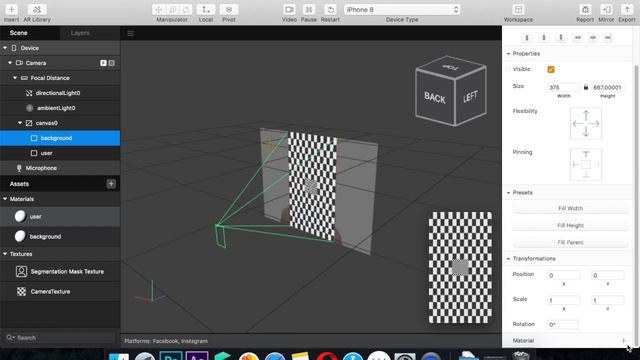Click the LEFT face of view cube
Image resolution: width=640 pixels, height=360 pixels.
470,97
